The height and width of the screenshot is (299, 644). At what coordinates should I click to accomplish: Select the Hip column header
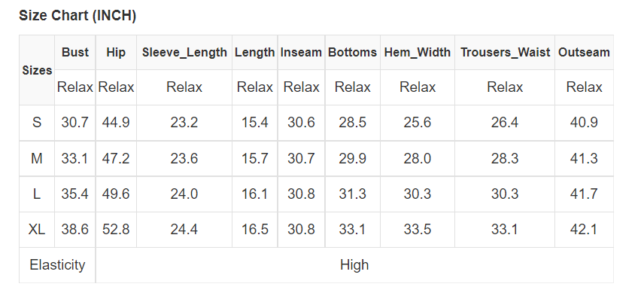[116, 52]
